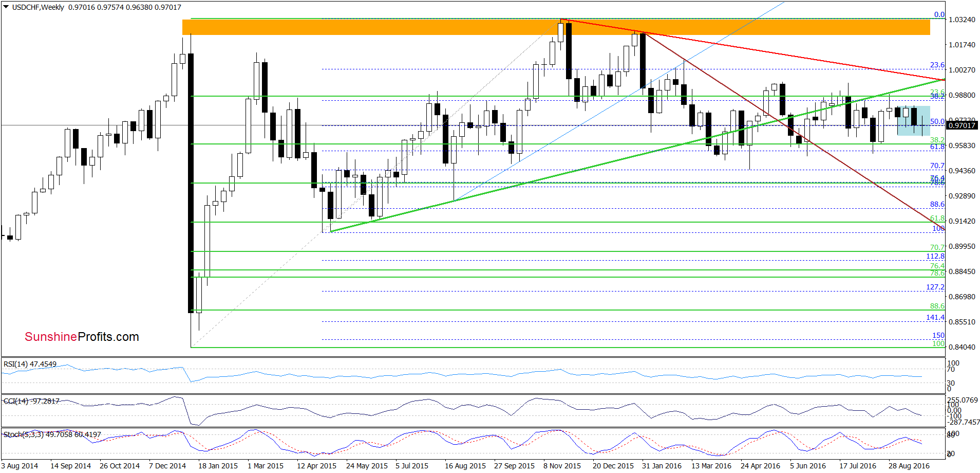980x473 pixels.
Task: Click the 31 Jan 2016 date label
Action: click(x=662, y=466)
